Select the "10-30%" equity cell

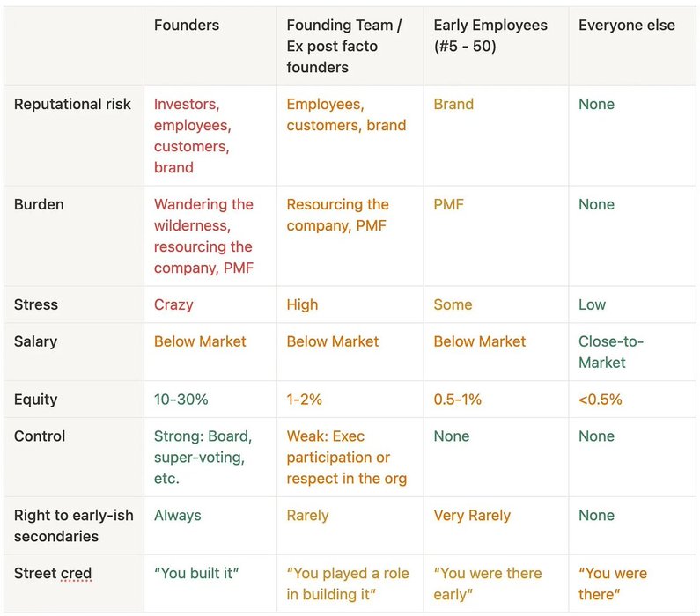pos(181,400)
